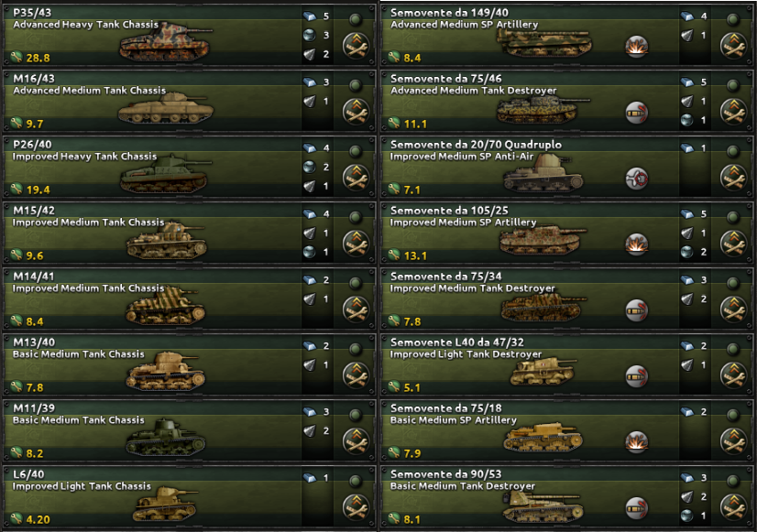
Task: Click the upgrade icon for the L6/40
Action: click(x=357, y=507)
